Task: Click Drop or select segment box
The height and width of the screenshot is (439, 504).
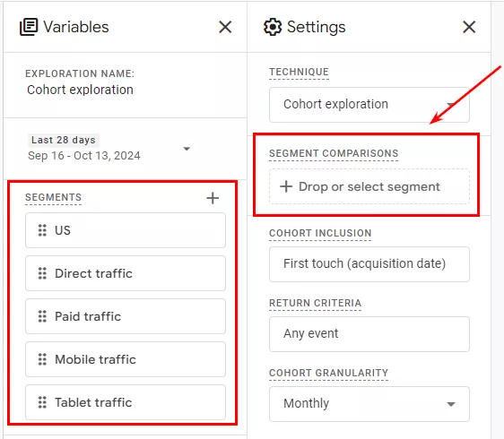Action: click(x=369, y=186)
